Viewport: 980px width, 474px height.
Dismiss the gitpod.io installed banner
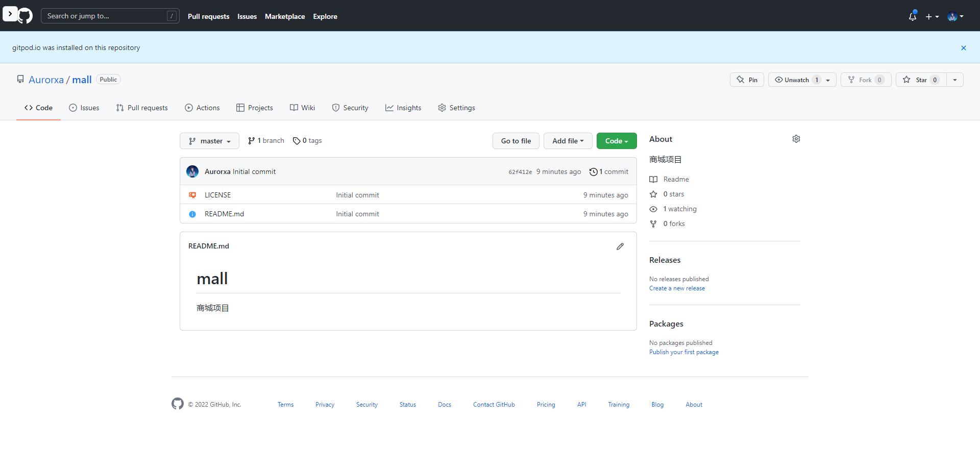[x=964, y=48]
